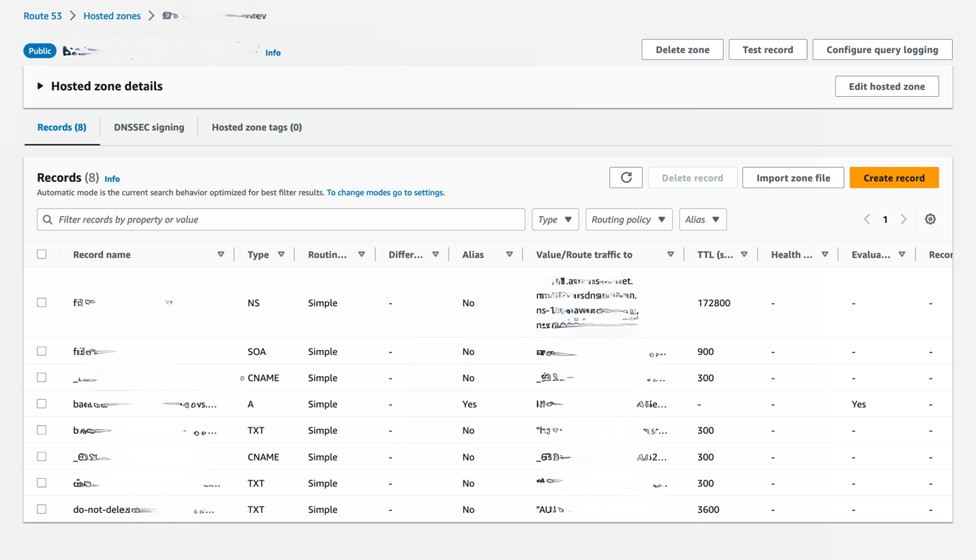Click the refresh records icon button
This screenshot has height=560, width=976.
pos(626,178)
